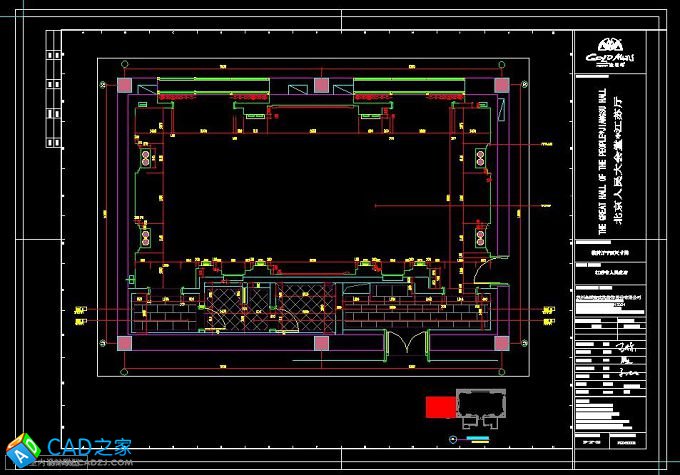The height and width of the screenshot is (475, 680).
Task: Select the top-right pink column square
Action: click(503, 85)
